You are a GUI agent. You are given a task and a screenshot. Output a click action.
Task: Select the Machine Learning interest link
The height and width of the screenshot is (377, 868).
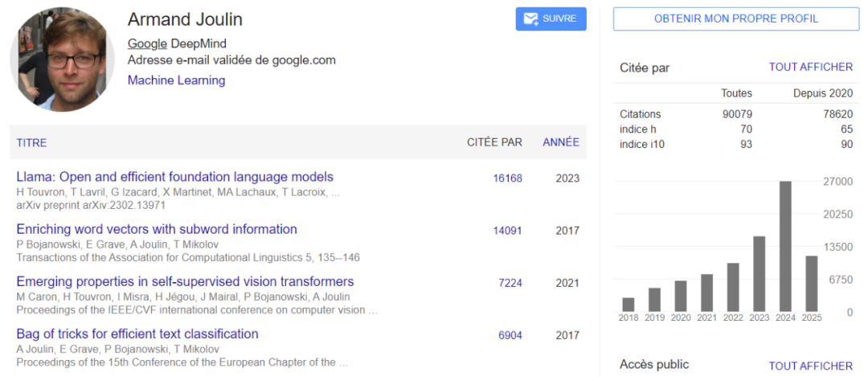176,80
